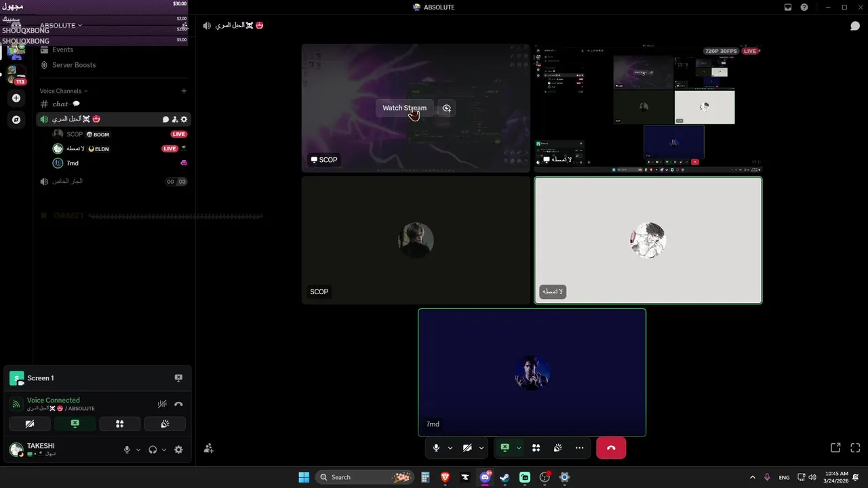Collapse the Voice Channels category
This screenshot has height=488, width=868.
[x=63, y=91]
